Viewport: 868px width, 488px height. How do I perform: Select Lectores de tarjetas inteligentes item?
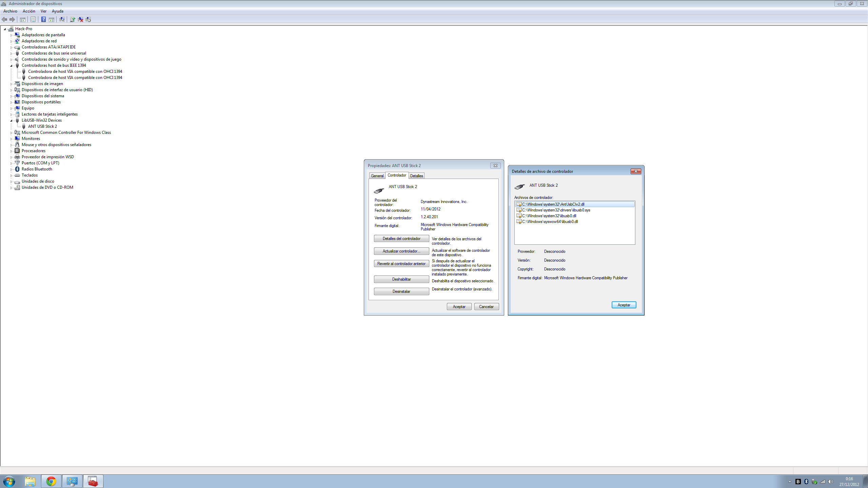[x=50, y=114]
